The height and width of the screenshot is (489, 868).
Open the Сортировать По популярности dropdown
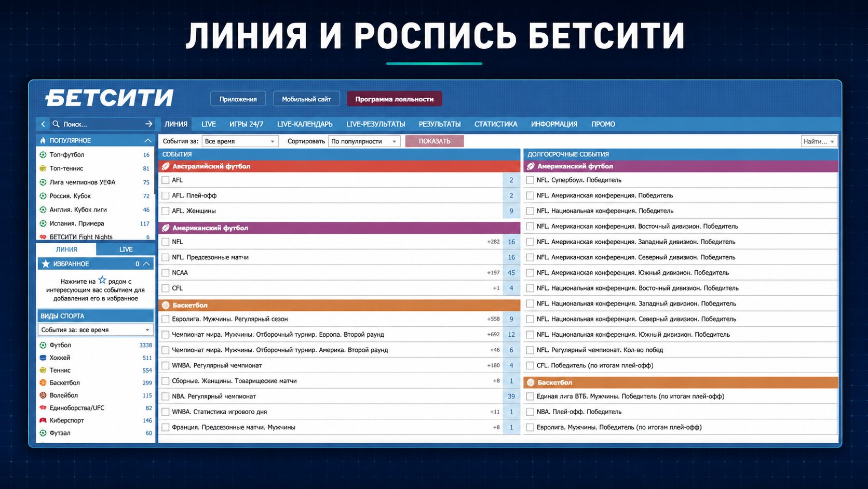364,141
